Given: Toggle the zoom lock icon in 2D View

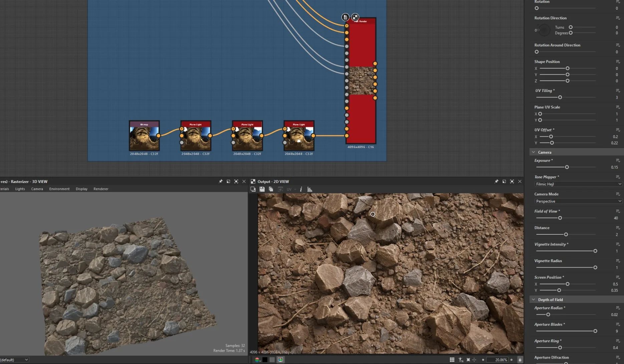Looking at the screenshot, I should click(520, 360).
